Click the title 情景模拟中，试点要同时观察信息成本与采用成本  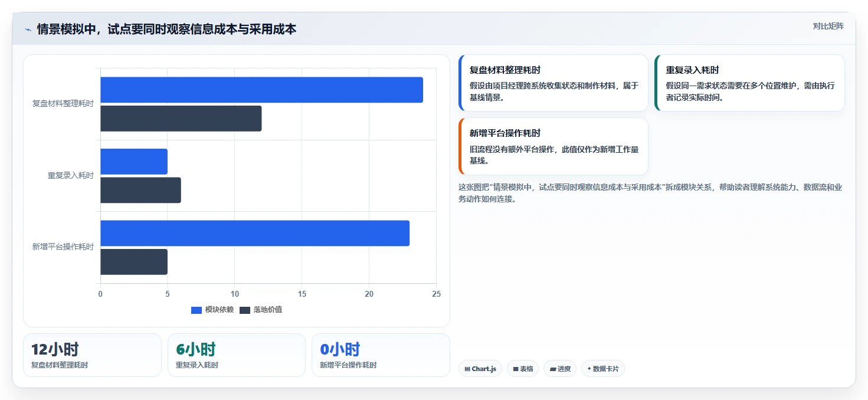[166, 29]
